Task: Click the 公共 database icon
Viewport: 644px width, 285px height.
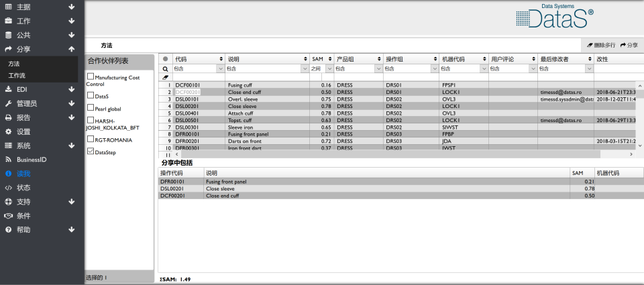Action: (x=8, y=35)
